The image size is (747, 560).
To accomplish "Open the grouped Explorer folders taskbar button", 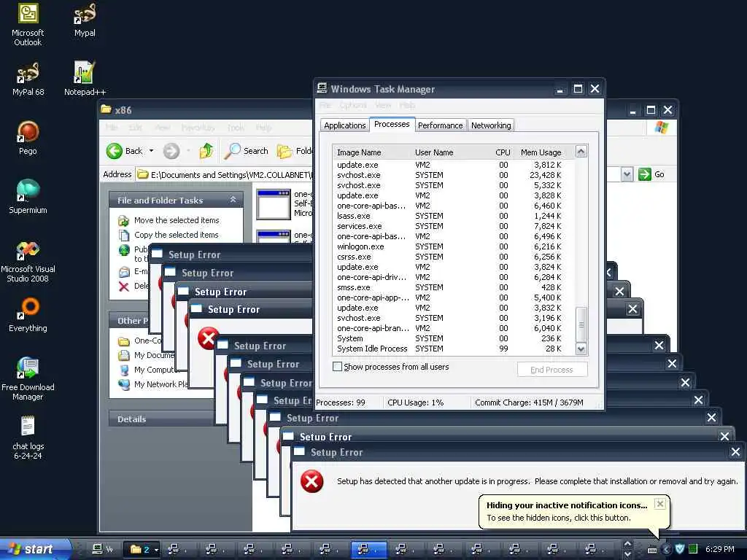I will (143, 549).
